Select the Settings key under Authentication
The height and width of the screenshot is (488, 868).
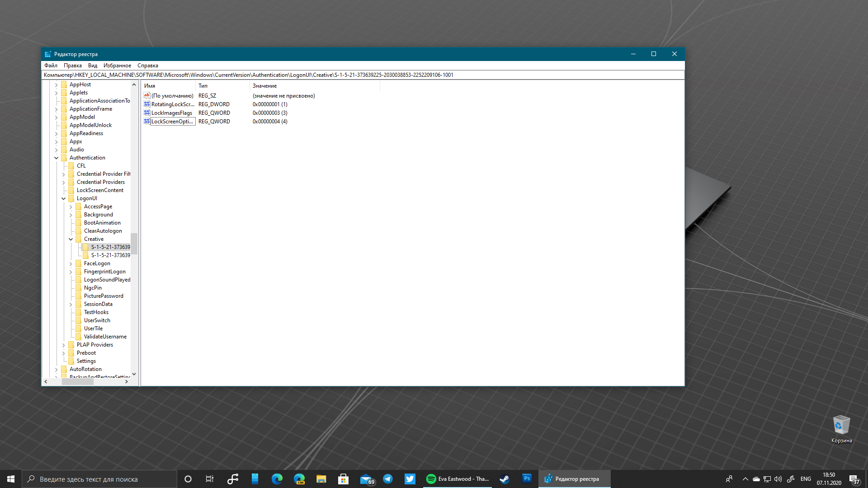tap(86, 361)
